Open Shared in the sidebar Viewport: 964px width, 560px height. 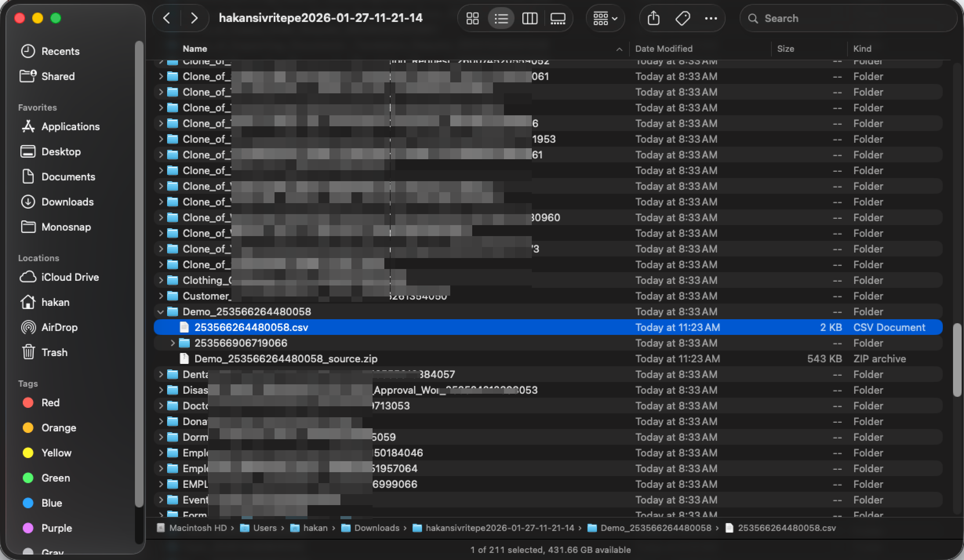47,76
